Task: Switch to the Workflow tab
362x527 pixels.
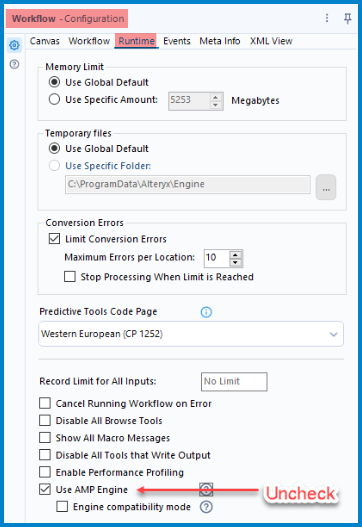Action: [89, 41]
